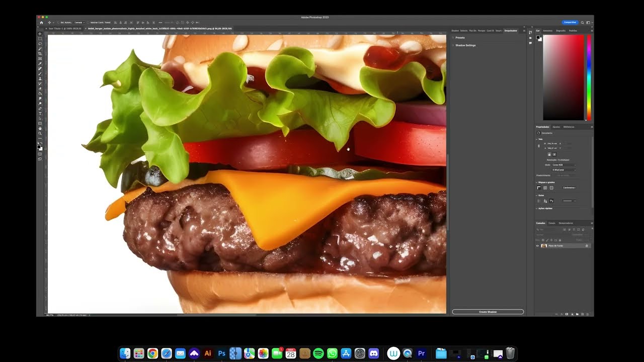Screen dimensions: 644x362
Task: Select the Plano de Fundo layer thumbnail
Action: pos(544,246)
